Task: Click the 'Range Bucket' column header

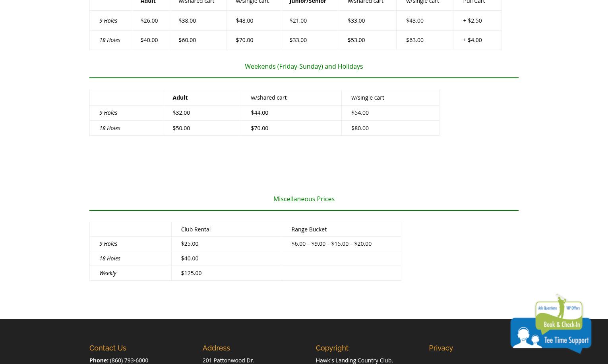Action: tap(309, 229)
